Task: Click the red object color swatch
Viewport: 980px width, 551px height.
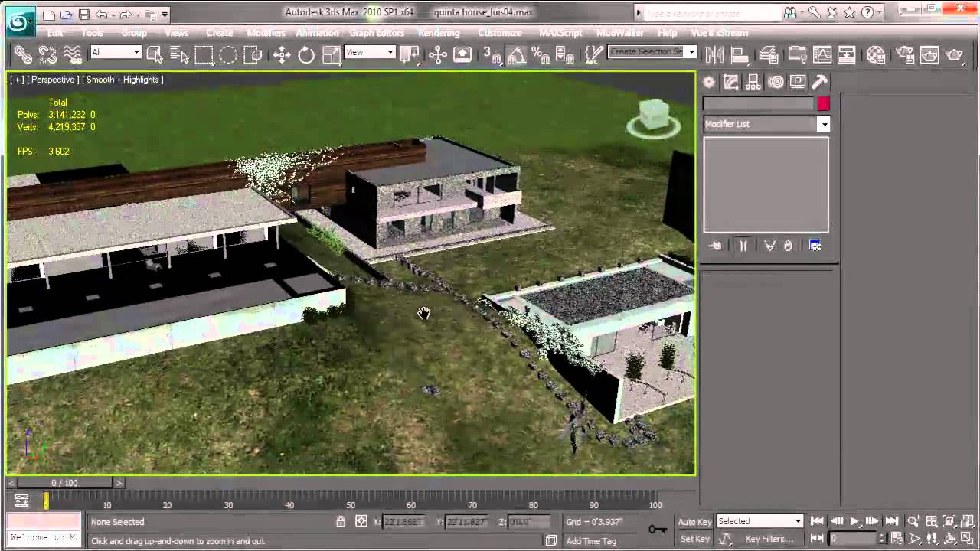Action: pos(823,103)
